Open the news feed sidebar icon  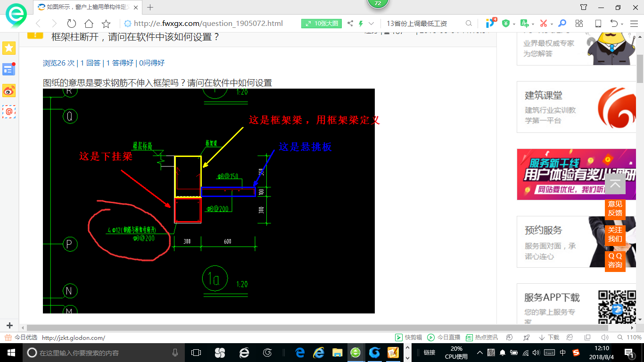pos(9,69)
